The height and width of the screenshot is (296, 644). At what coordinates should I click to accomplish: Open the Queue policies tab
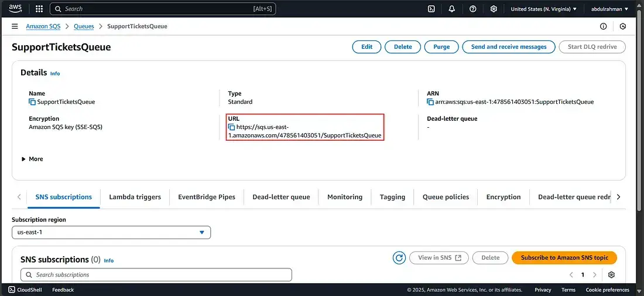446,197
